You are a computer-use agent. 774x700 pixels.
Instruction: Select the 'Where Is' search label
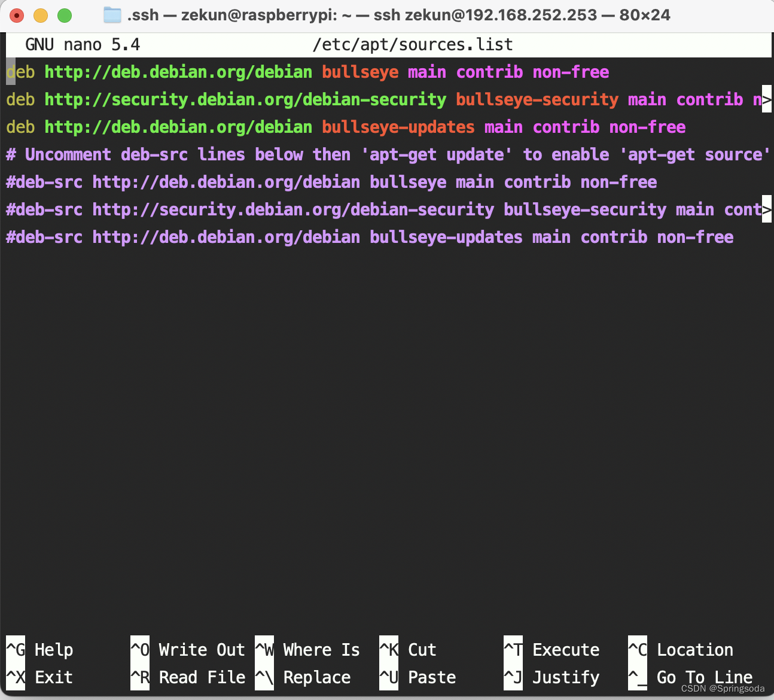coord(321,650)
